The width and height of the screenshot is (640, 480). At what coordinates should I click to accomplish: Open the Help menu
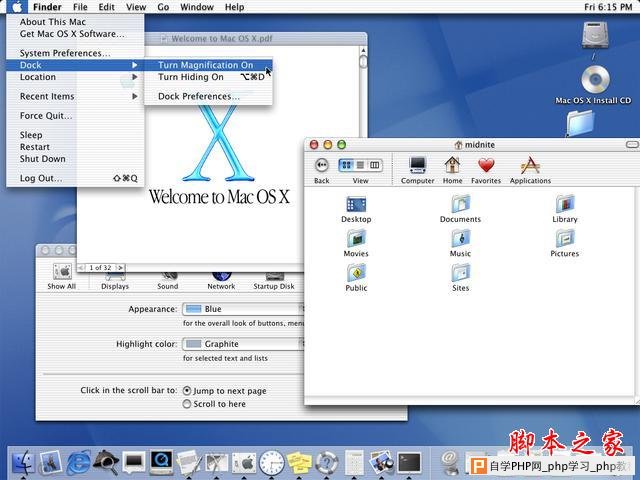(235, 7)
